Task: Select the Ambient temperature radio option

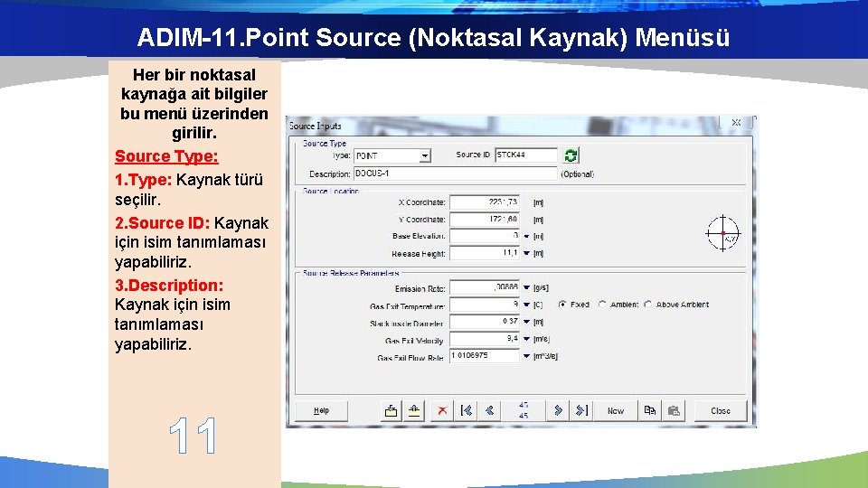Action: (x=602, y=305)
